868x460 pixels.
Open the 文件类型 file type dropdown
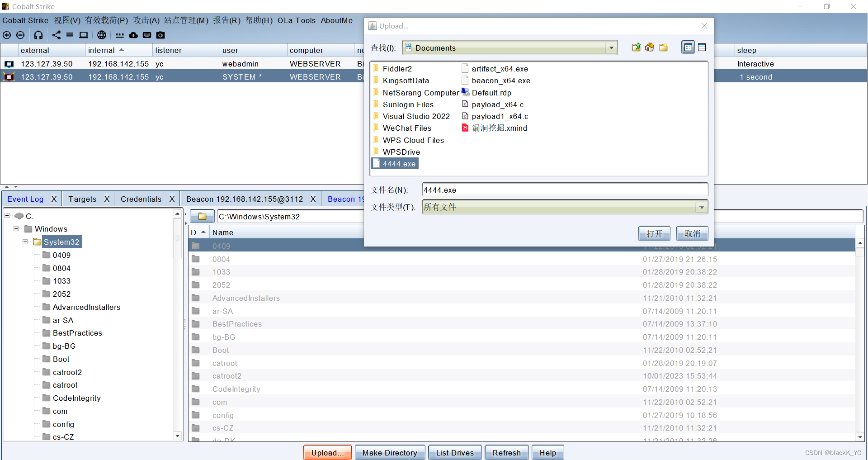tap(702, 207)
